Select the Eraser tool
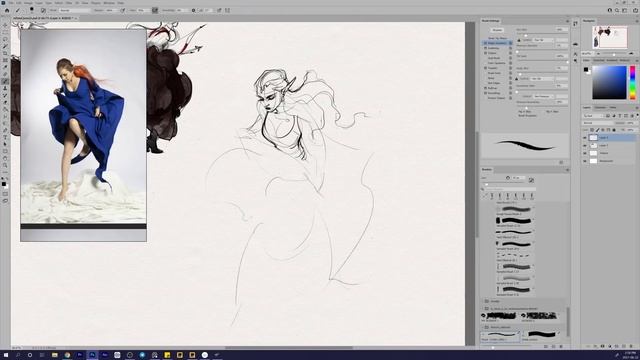Image resolution: width=640 pixels, height=360 pixels. (x=5, y=102)
